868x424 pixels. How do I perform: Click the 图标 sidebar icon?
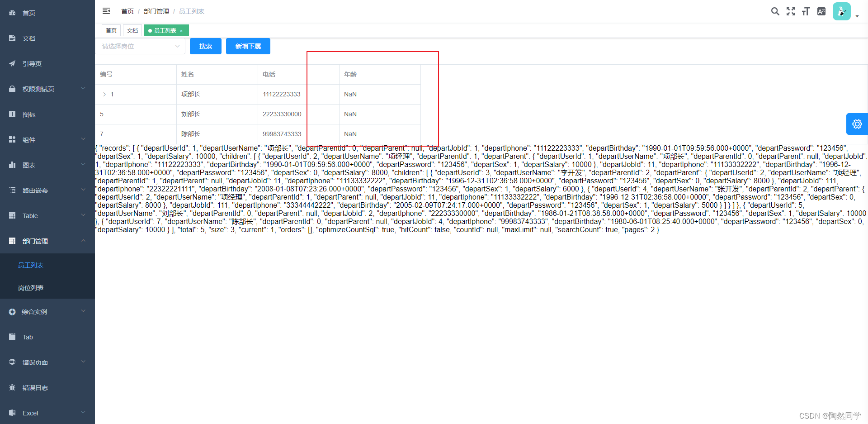click(x=12, y=114)
